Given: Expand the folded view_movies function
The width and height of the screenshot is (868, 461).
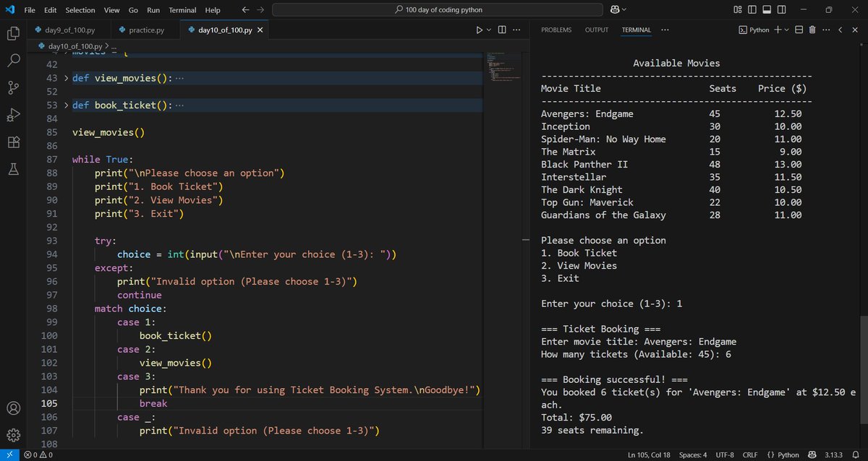Looking at the screenshot, I should point(67,78).
